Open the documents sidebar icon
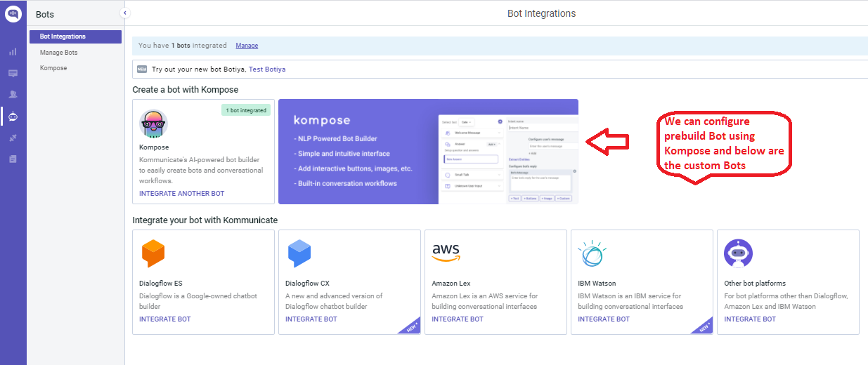Viewport: 868px width, 365px height. [x=13, y=159]
